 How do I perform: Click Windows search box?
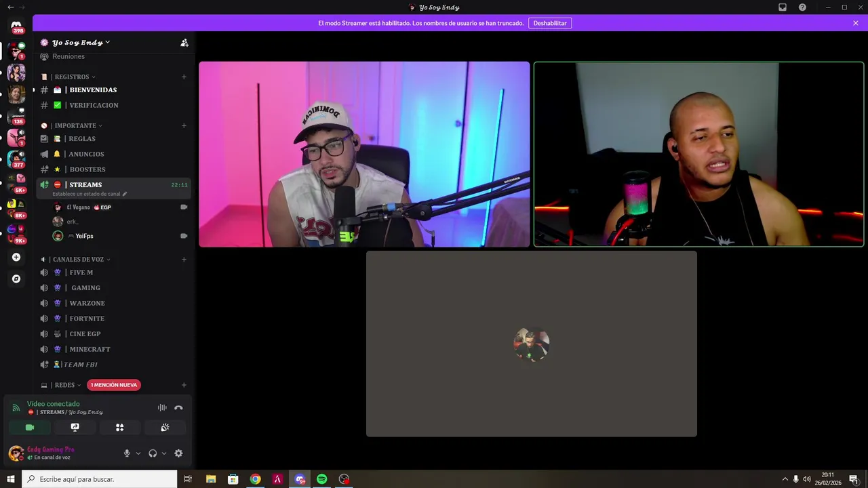click(100, 479)
